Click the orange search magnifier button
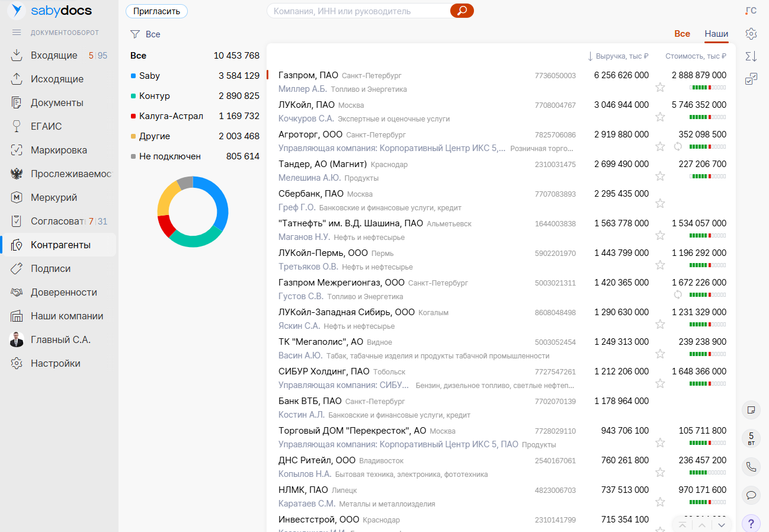 [462, 11]
